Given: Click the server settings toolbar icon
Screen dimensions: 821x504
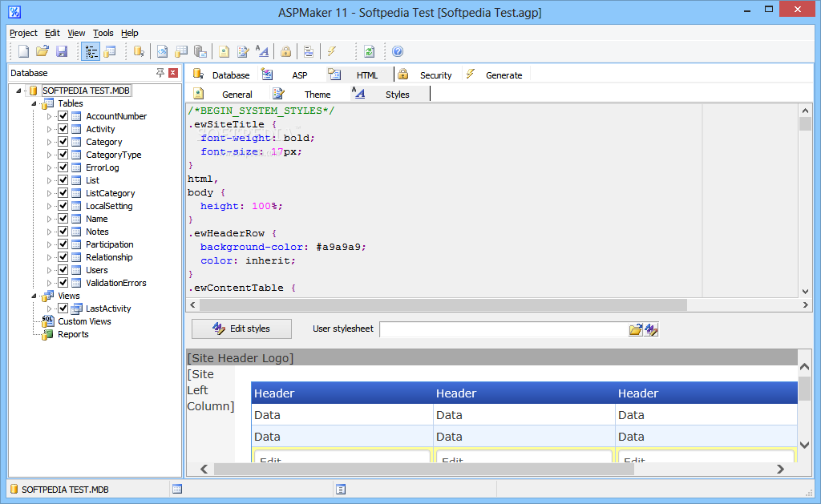Looking at the screenshot, I should pos(200,51).
